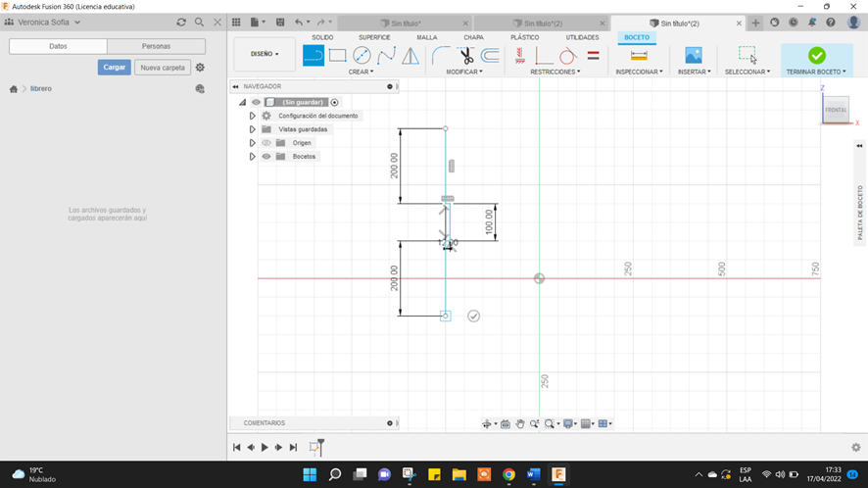Toggle visibility of the Bocetos folder

pyautogui.click(x=266, y=156)
